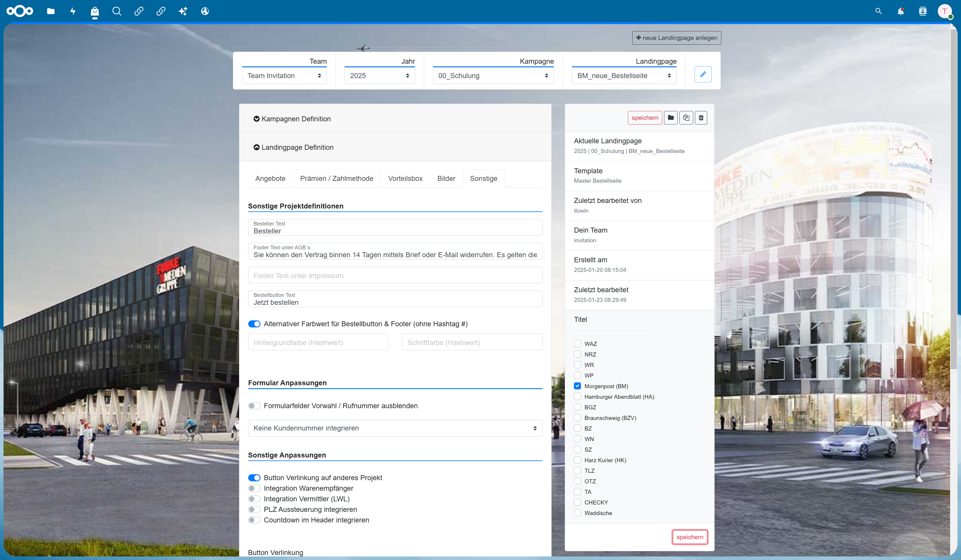Open the Nextcloud logo home
The width and height of the screenshot is (961, 560).
coord(20,11)
